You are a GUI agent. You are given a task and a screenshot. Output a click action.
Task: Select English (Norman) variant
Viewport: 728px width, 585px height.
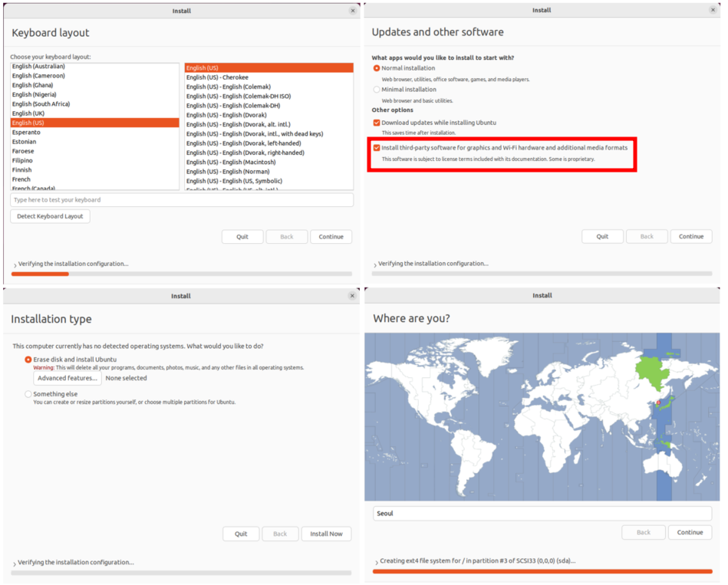point(268,172)
